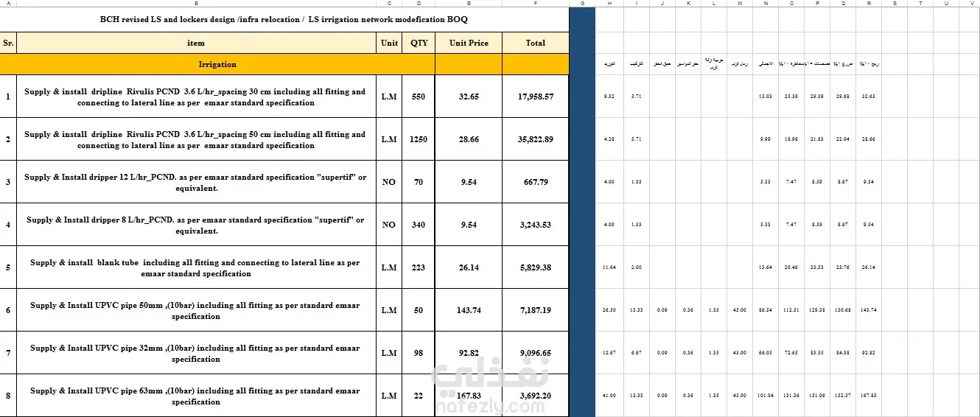
Task: Select QTY value 340 for dripper 8 L/hr
Action: point(419,225)
